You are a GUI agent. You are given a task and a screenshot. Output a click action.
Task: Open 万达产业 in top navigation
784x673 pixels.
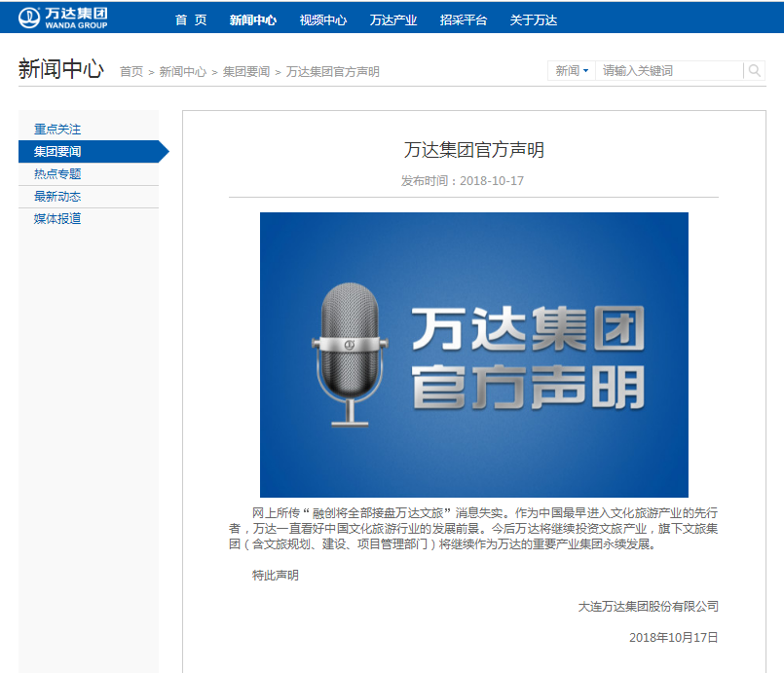click(x=393, y=19)
